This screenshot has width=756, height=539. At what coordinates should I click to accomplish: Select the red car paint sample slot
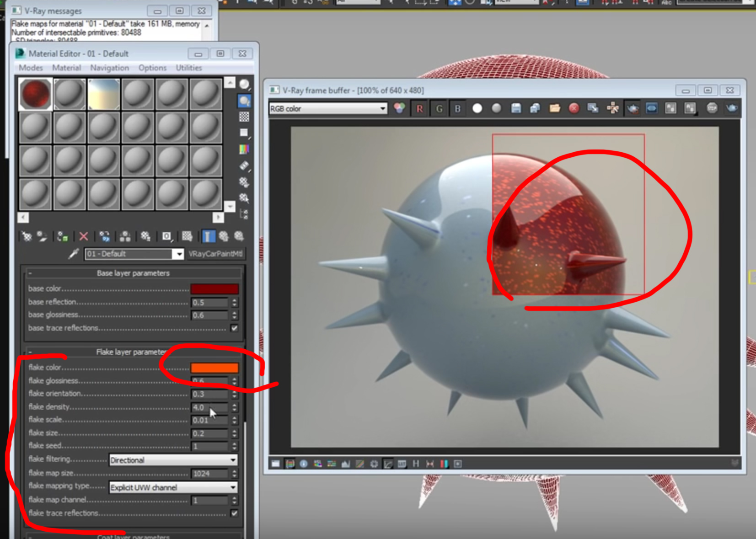pos(35,94)
